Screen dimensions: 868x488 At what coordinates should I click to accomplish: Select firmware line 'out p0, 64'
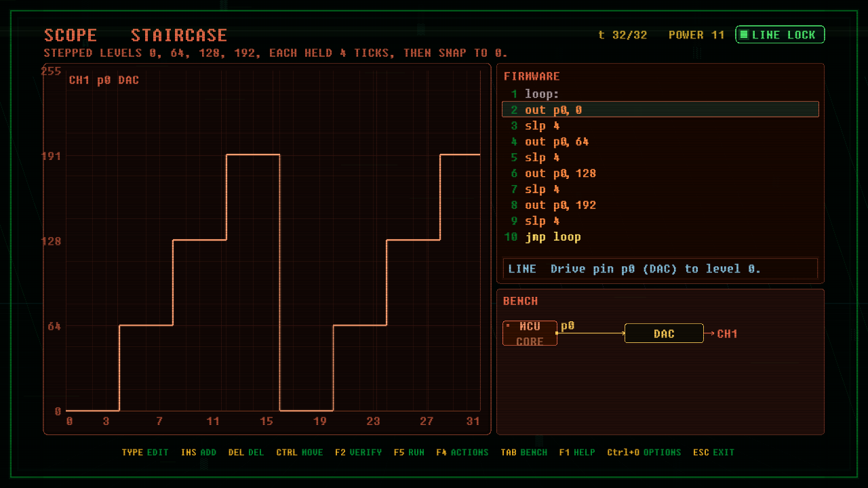[x=660, y=142]
